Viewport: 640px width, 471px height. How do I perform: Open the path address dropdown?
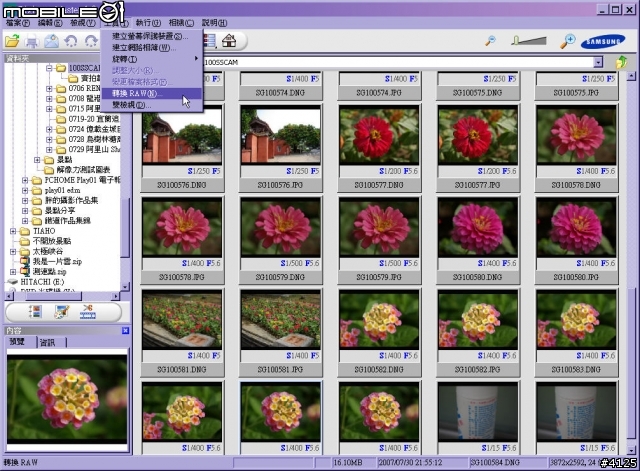point(598,62)
